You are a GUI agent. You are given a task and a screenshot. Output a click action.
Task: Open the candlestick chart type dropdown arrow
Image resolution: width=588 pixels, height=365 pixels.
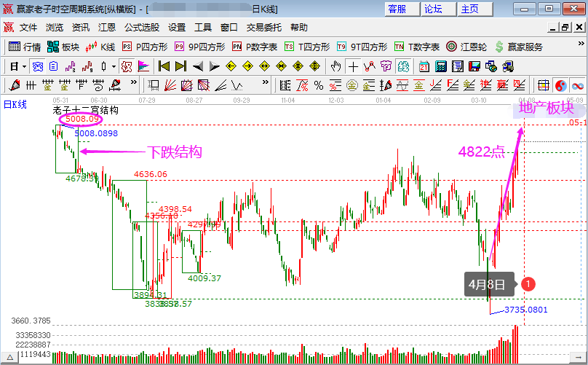coord(114,67)
